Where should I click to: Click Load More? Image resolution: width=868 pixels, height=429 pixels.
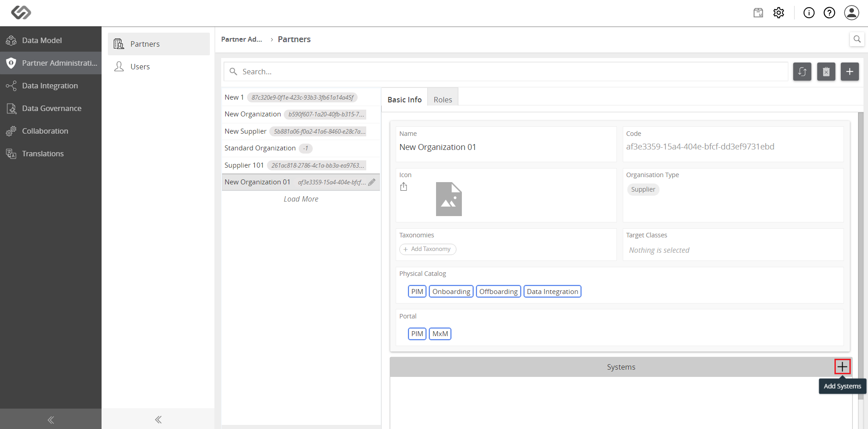301,199
